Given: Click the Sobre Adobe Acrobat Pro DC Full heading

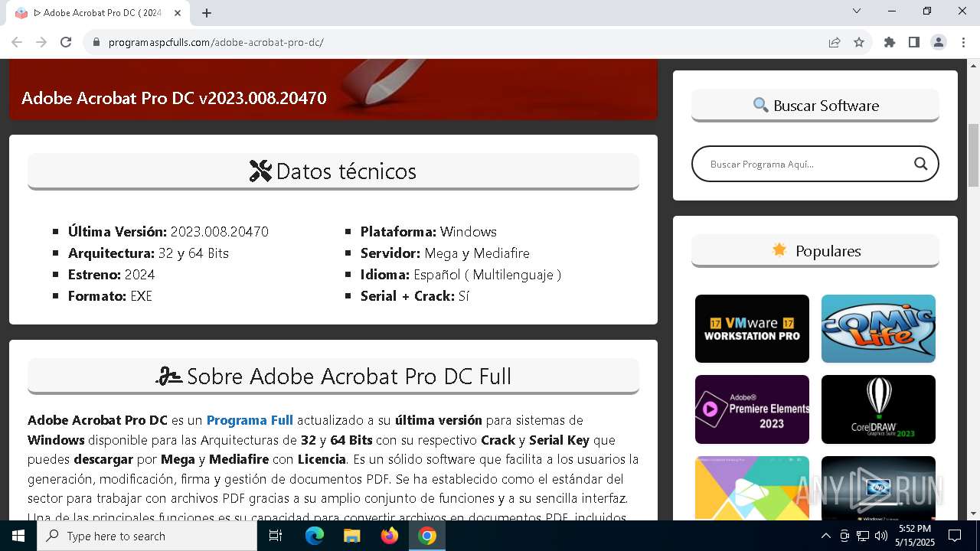Looking at the screenshot, I should 333,377.
